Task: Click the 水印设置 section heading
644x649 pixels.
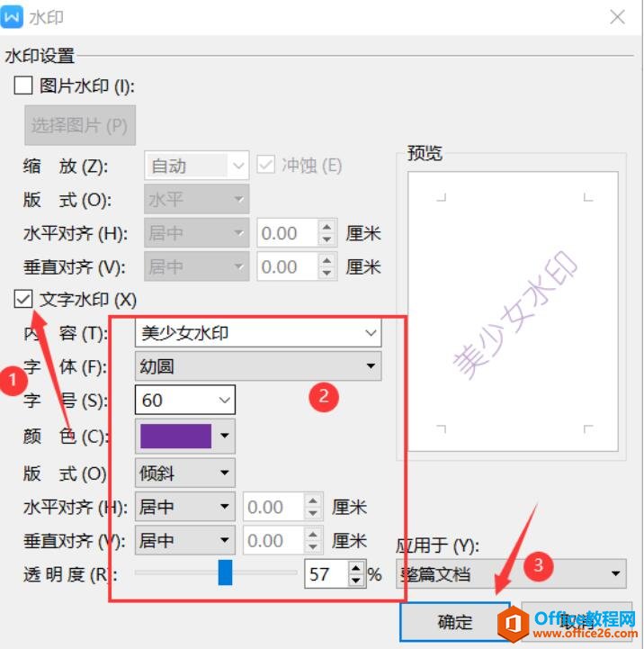Action: 40,56
